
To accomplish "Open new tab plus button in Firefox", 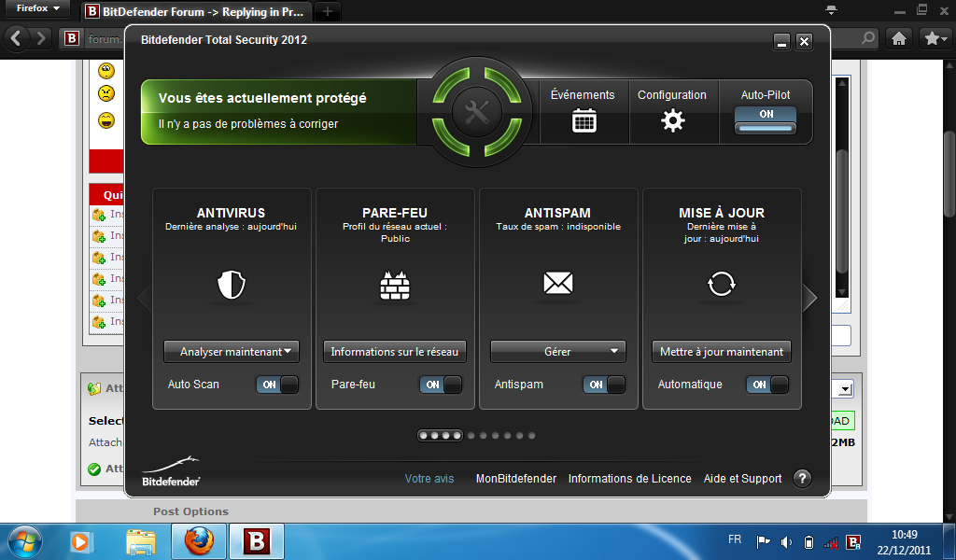I will (x=328, y=11).
